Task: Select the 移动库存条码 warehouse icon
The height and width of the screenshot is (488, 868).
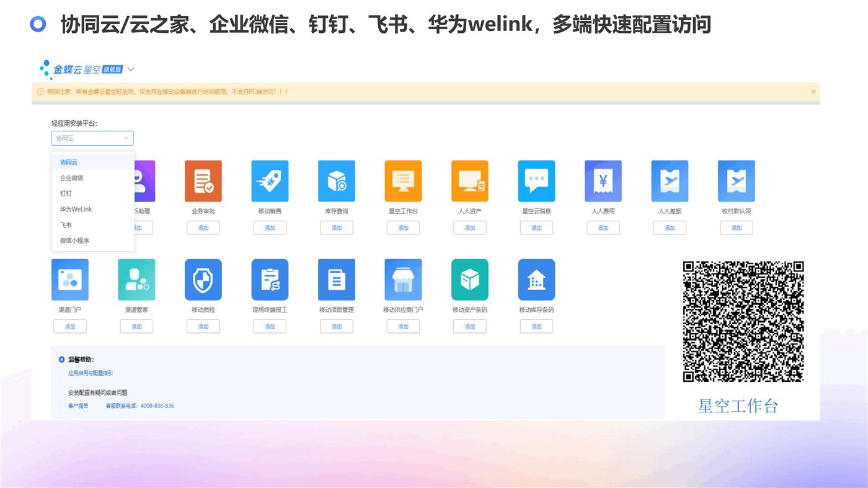Action: (x=536, y=280)
